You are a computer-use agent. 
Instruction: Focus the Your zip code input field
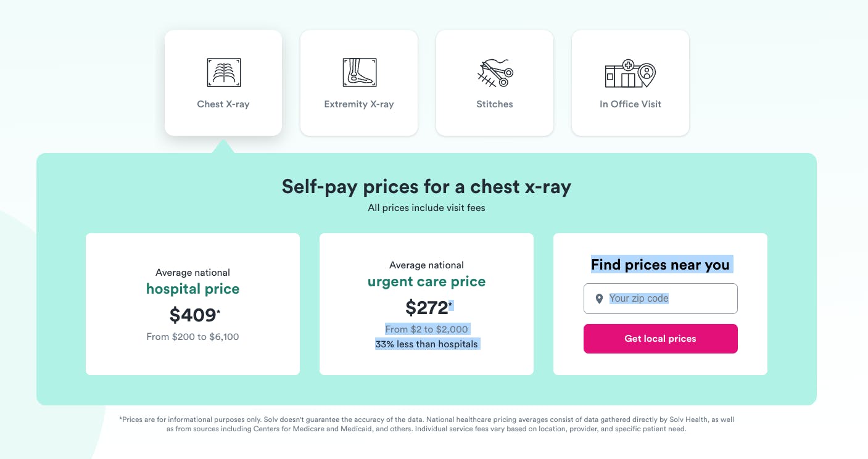tap(669, 299)
